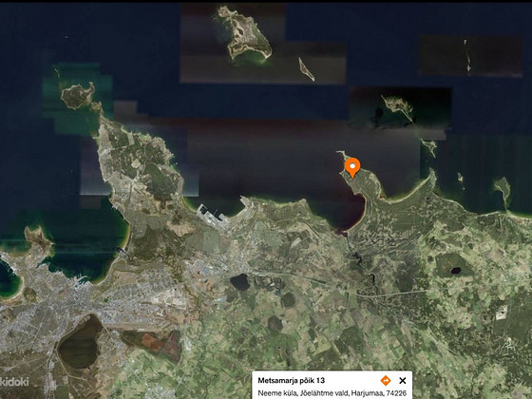The height and width of the screenshot is (399, 532).
Task: Select the Neeme küla, Jõelähtme vald address line
Action: click(332, 393)
